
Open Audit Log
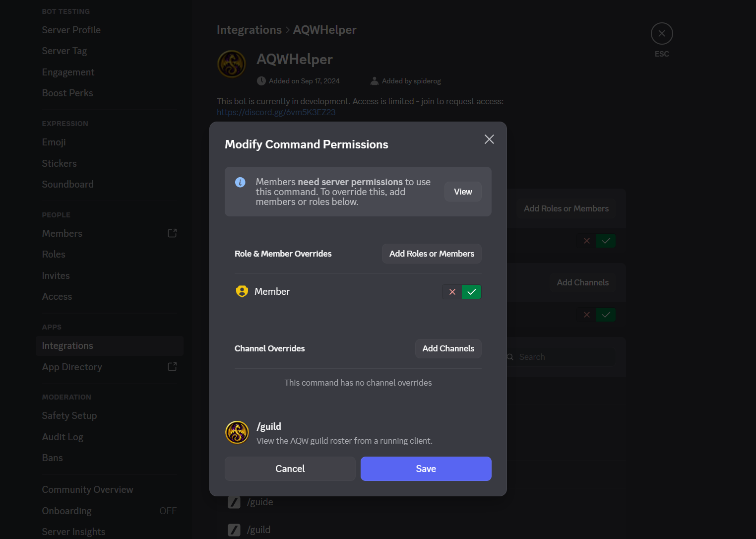click(x=110, y=437)
